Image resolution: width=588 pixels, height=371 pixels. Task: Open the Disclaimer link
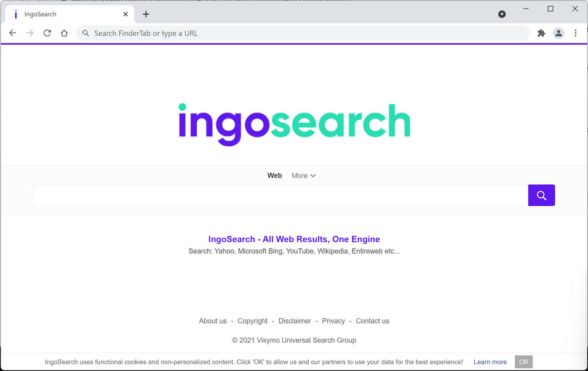tap(295, 321)
